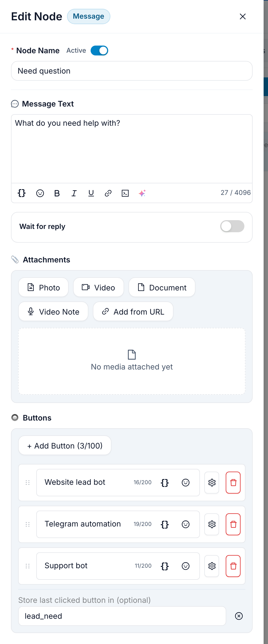Open AI sparkle assistant for message

coord(142,193)
